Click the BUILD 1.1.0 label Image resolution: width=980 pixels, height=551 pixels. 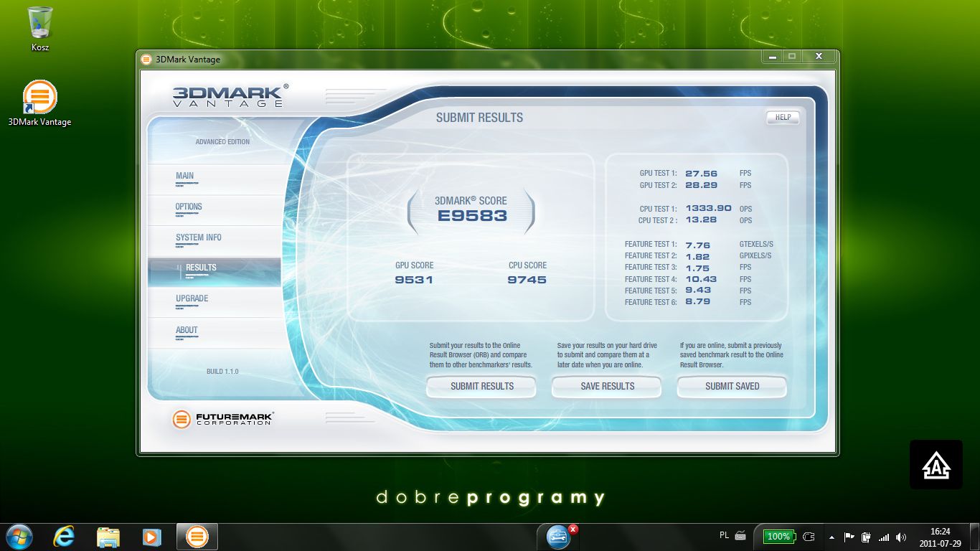point(222,372)
